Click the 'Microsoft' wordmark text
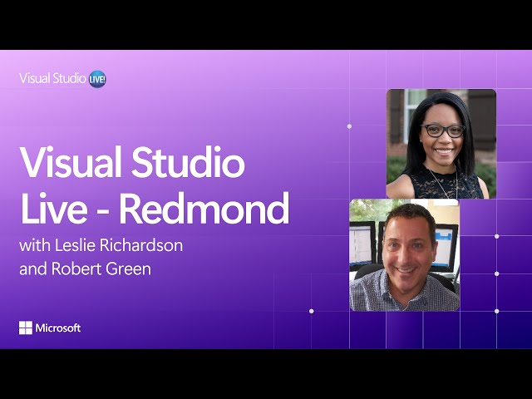This screenshot has height=399, width=532. click(x=58, y=328)
